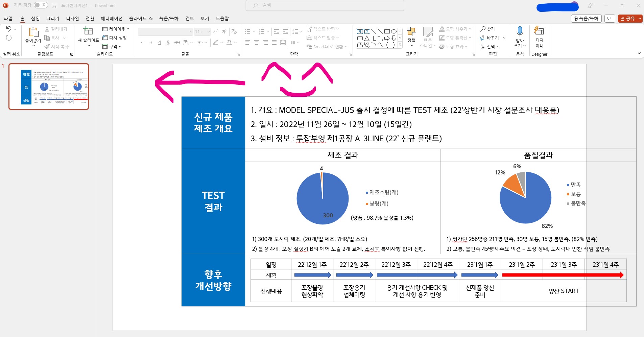
Task: Open the font size dropdown
Action: point(209,32)
